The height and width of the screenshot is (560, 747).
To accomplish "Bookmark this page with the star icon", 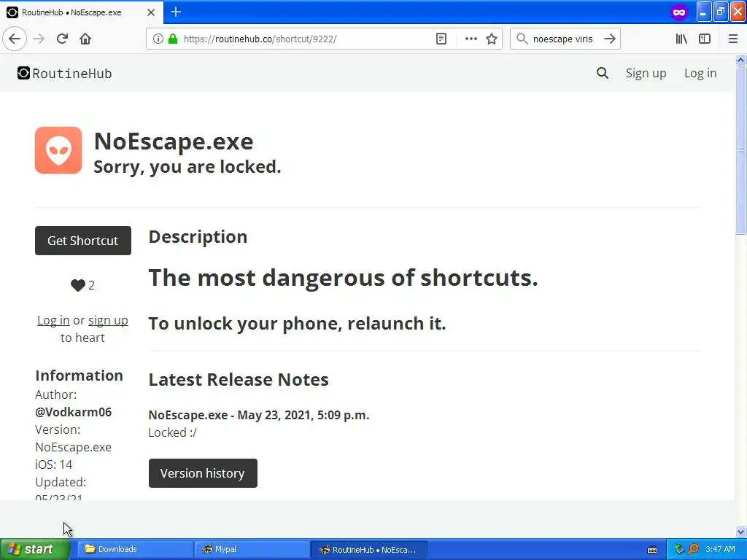I will [x=492, y=39].
